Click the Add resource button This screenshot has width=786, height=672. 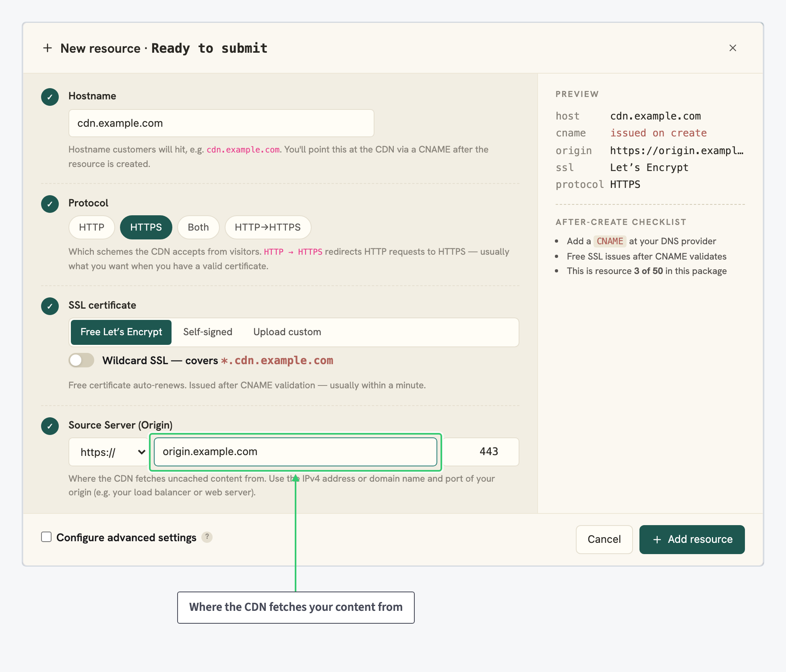point(692,539)
